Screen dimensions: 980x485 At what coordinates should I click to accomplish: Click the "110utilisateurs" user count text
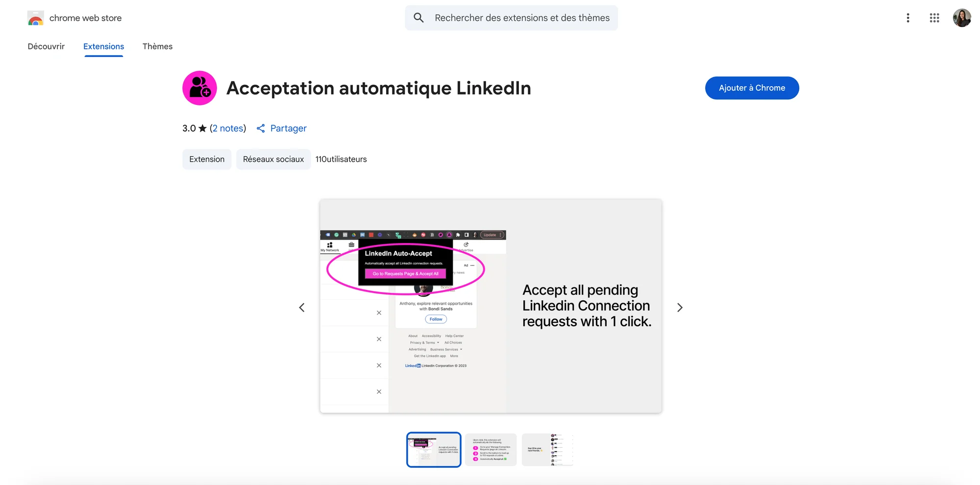coord(341,159)
